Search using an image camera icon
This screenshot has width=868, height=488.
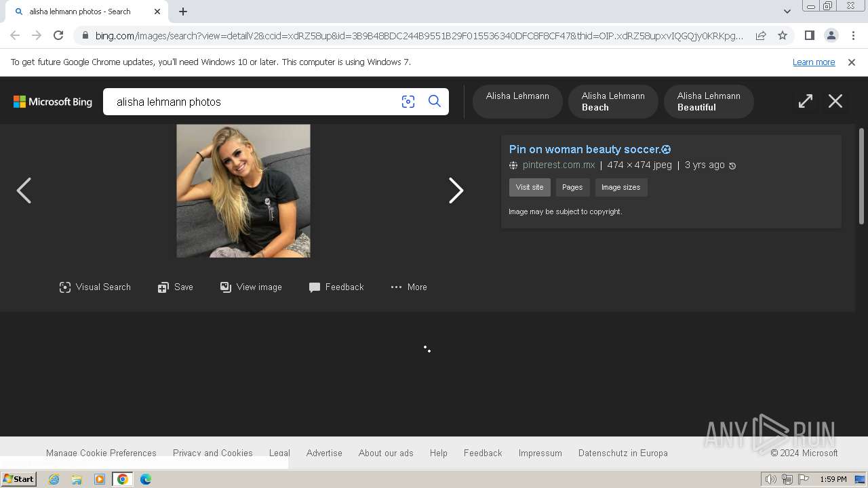(x=408, y=102)
